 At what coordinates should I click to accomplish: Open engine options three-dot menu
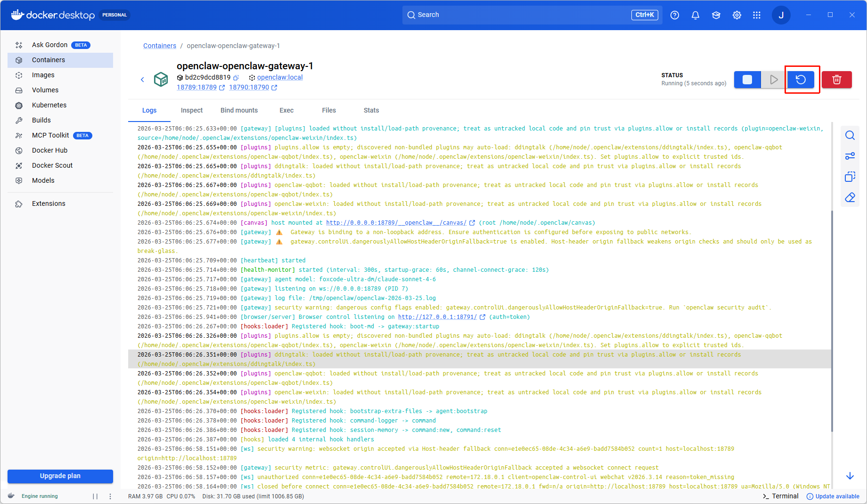tap(110, 496)
